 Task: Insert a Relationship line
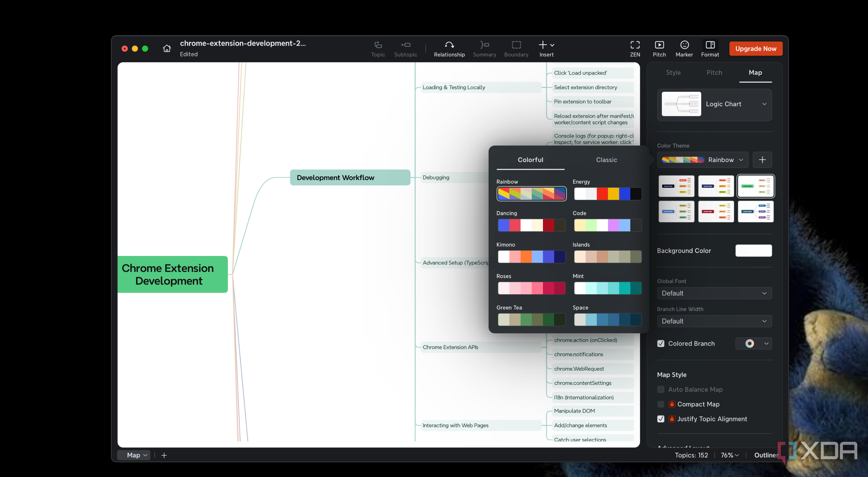[449, 49]
